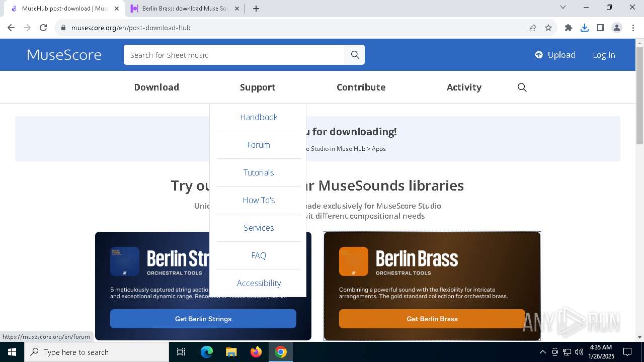Select Forum from Support dropdown
Screen dimensions: 644x362
[259, 145]
